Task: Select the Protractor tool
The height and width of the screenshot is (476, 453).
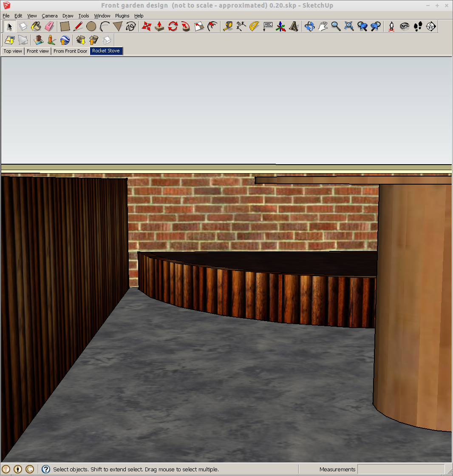Action: pyautogui.click(x=254, y=26)
